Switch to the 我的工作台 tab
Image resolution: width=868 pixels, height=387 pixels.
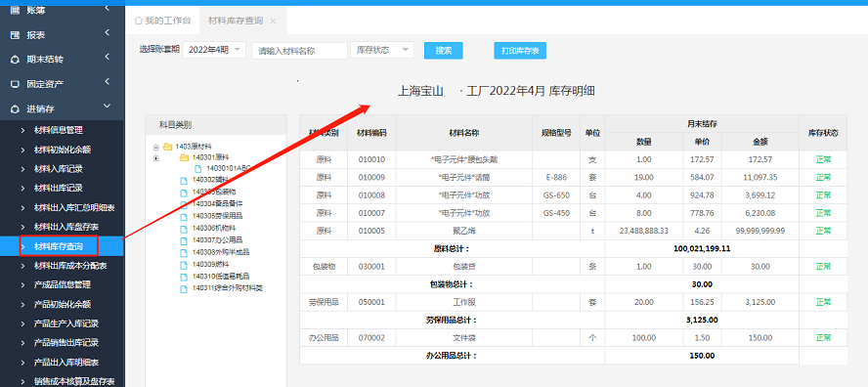tap(162, 21)
